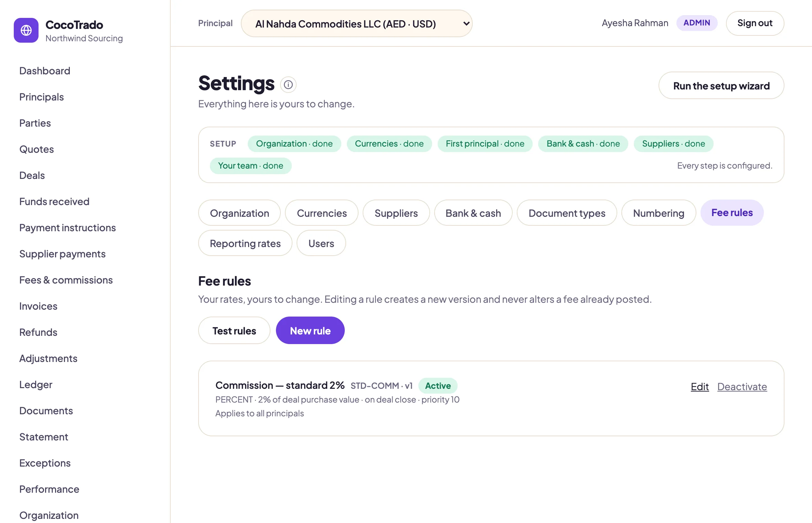Viewport: 812px width, 523px height.
Task: Open Supplier payments in the sidebar
Action: click(62, 254)
